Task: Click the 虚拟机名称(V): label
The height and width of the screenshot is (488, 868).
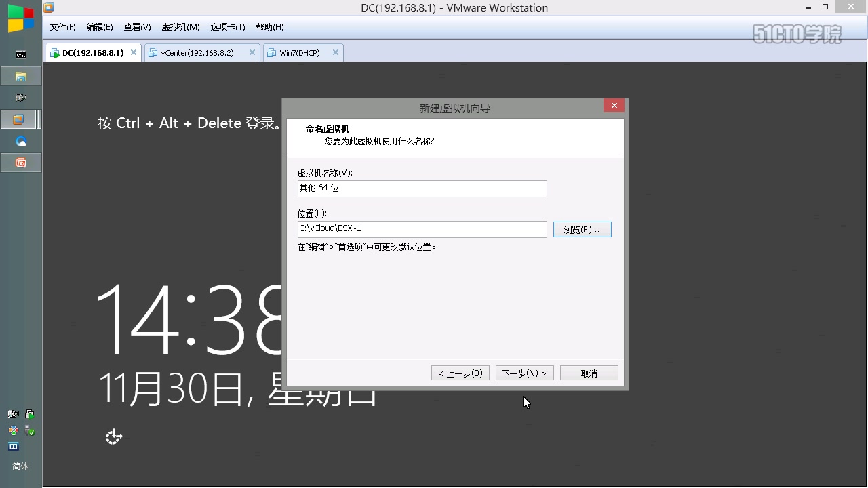Action: (325, 174)
